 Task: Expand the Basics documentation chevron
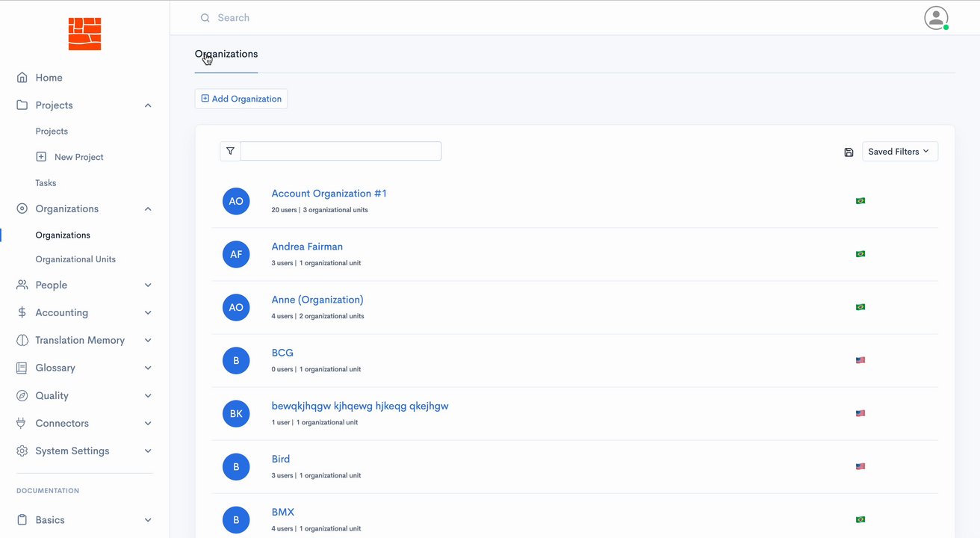pyautogui.click(x=148, y=520)
